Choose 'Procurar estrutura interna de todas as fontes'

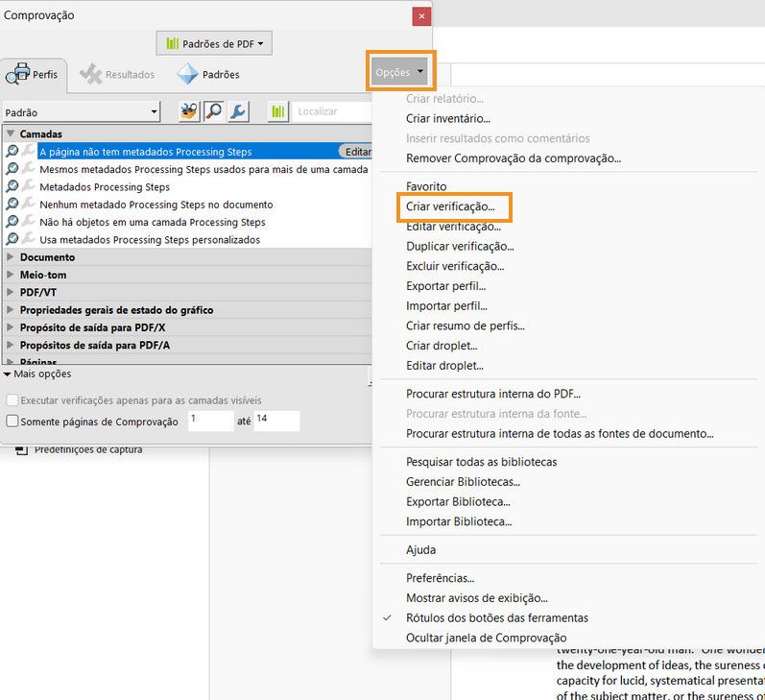point(560,434)
